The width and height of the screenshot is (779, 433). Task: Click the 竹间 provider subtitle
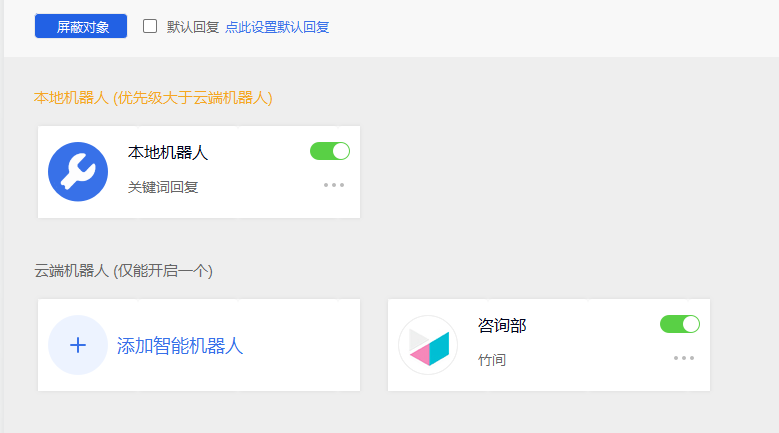492,360
